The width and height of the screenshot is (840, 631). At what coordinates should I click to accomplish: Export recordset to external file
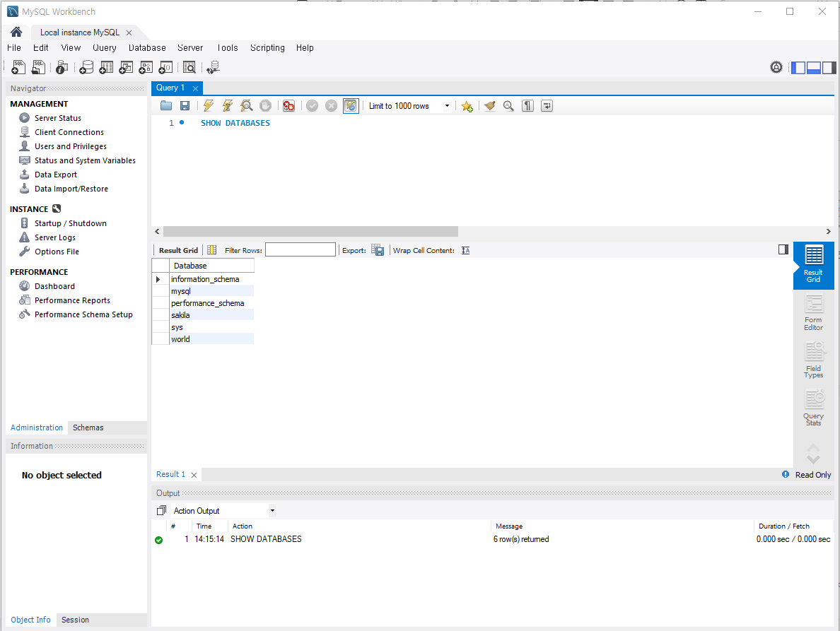[x=378, y=250]
